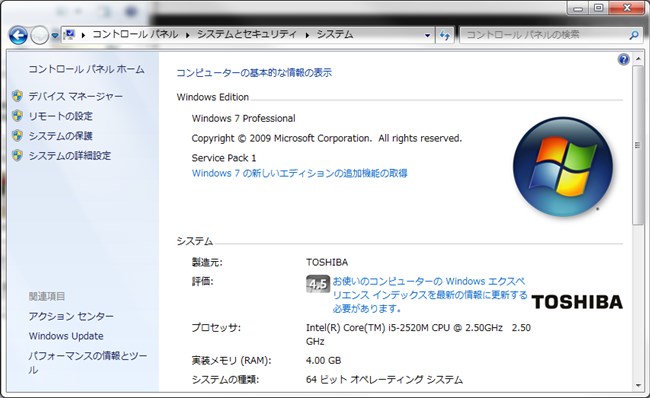
Task: Select システムとセキュリティ in the breadcrumb
Action: tap(247, 34)
